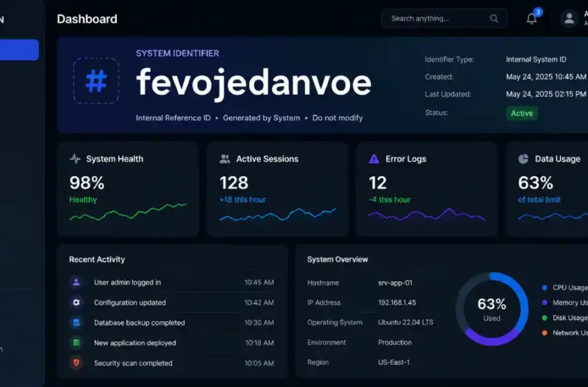
Task: Select the User admin logged in row
Action: [172, 282]
